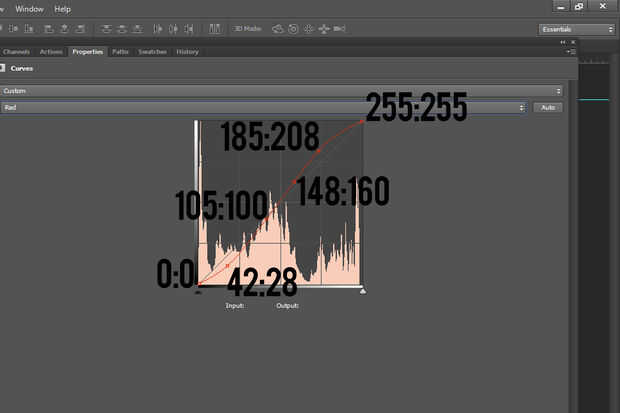Distribute right edges of layers
This screenshot has width=620, height=413.
click(x=189, y=28)
